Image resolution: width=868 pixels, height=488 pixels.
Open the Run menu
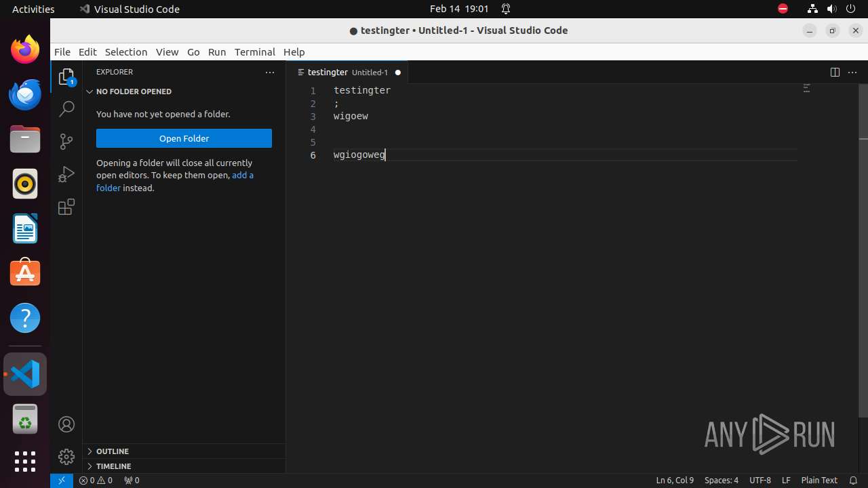(217, 52)
